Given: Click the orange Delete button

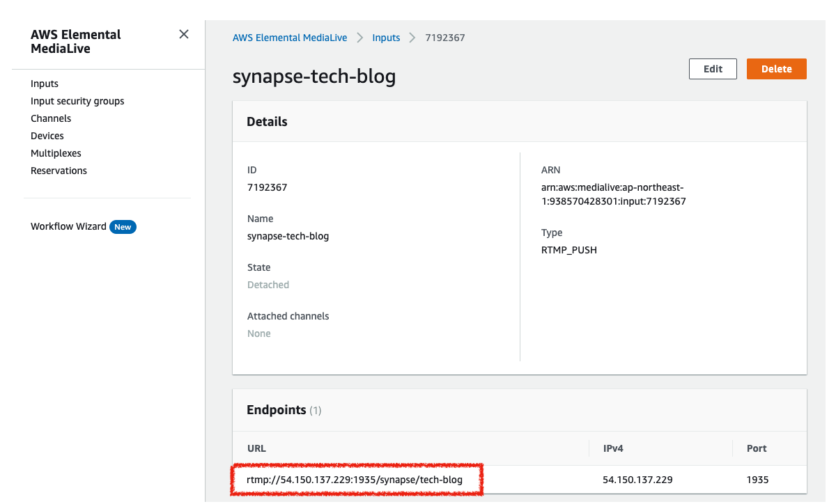Looking at the screenshot, I should 777,69.
